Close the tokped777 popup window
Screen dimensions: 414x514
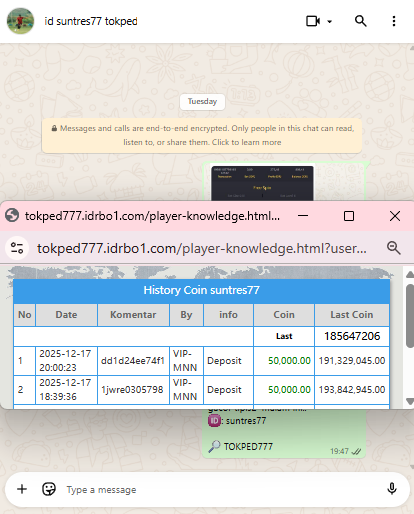tap(395, 216)
